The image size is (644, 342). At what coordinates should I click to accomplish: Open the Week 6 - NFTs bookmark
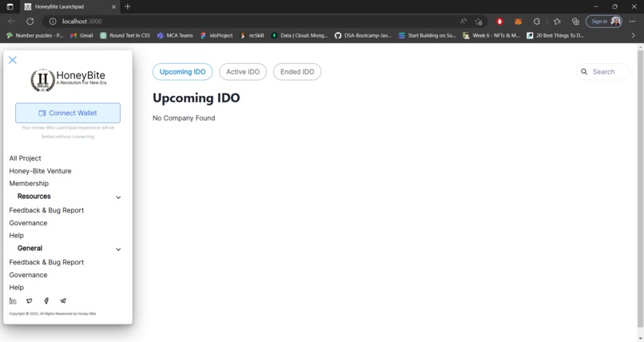point(491,36)
